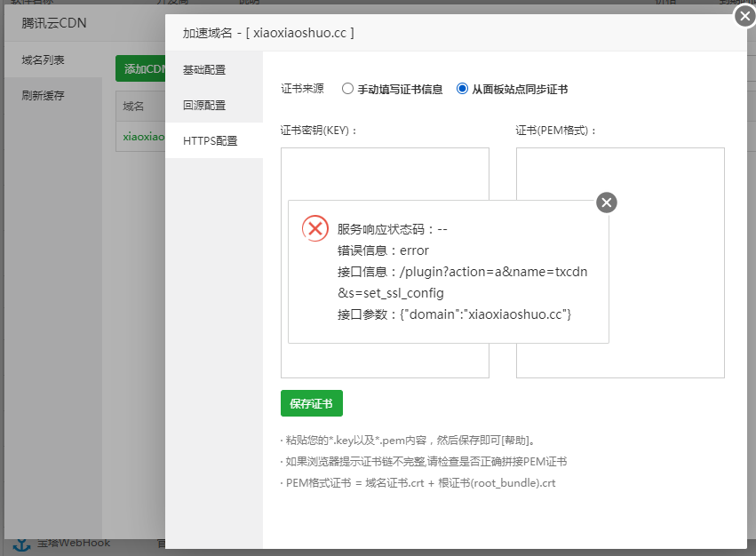Open the HTTPS配置 tab
756x556 pixels.
[x=214, y=140]
